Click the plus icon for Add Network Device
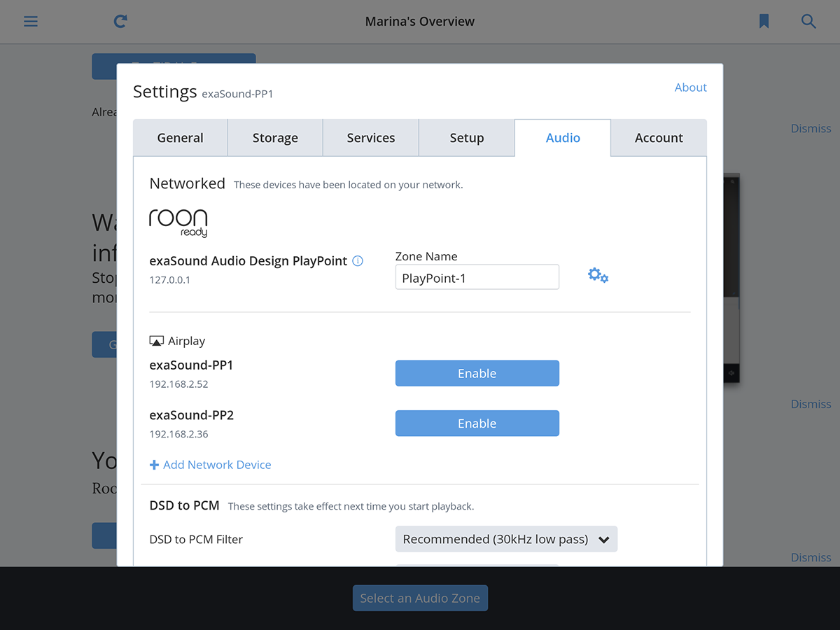Screen dimensions: 840x630 (x=154, y=465)
